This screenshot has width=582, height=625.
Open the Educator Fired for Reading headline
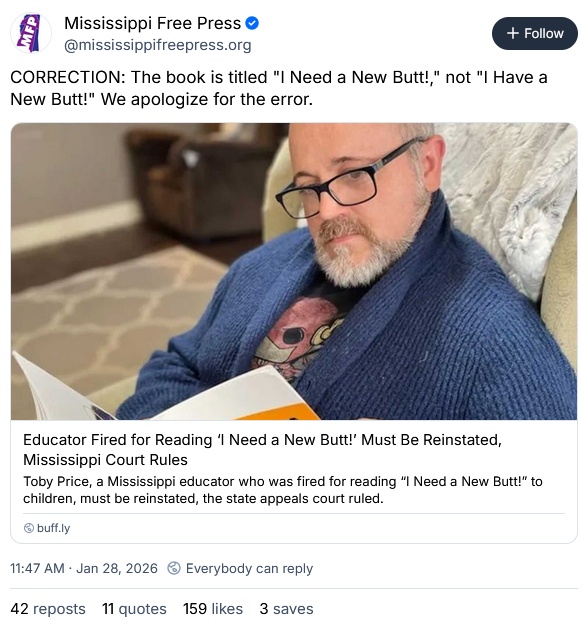click(x=262, y=450)
